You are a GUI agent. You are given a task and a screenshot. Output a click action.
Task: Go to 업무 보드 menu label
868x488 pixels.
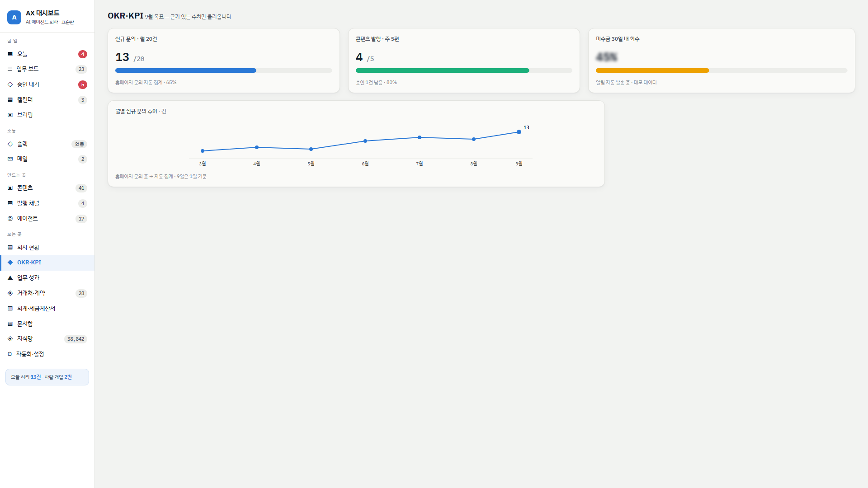point(28,69)
